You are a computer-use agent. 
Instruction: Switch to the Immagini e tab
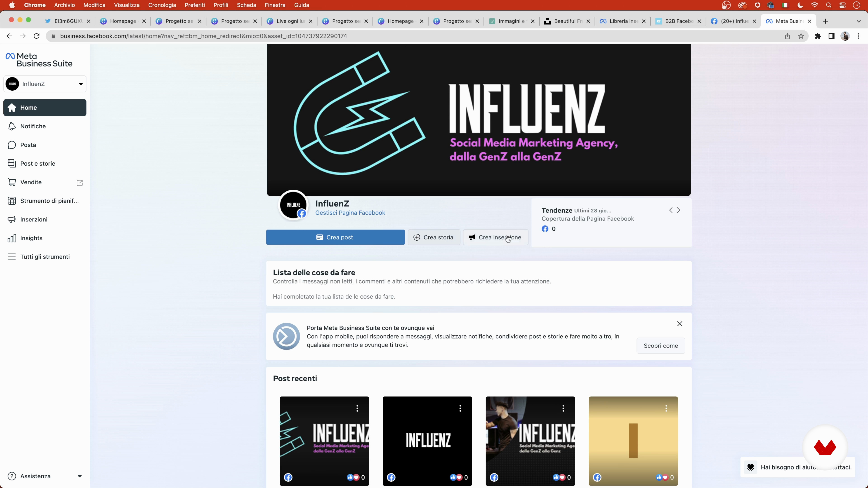[x=511, y=21]
